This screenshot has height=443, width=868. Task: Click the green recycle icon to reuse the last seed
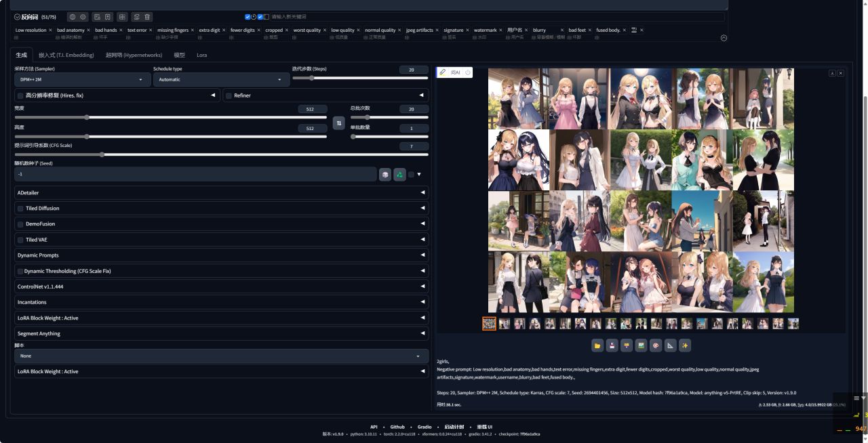click(x=399, y=174)
